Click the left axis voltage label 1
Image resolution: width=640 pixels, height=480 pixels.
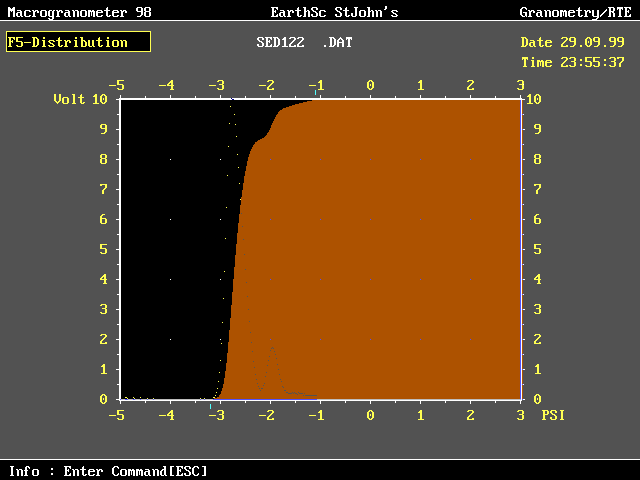[104, 369]
